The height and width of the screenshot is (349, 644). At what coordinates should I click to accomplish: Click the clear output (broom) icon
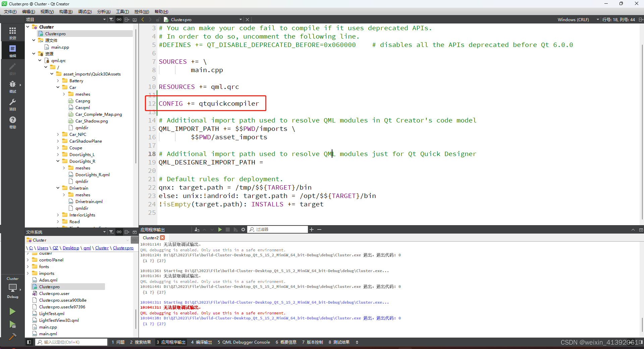pyautogui.click(x=197, y=230)
